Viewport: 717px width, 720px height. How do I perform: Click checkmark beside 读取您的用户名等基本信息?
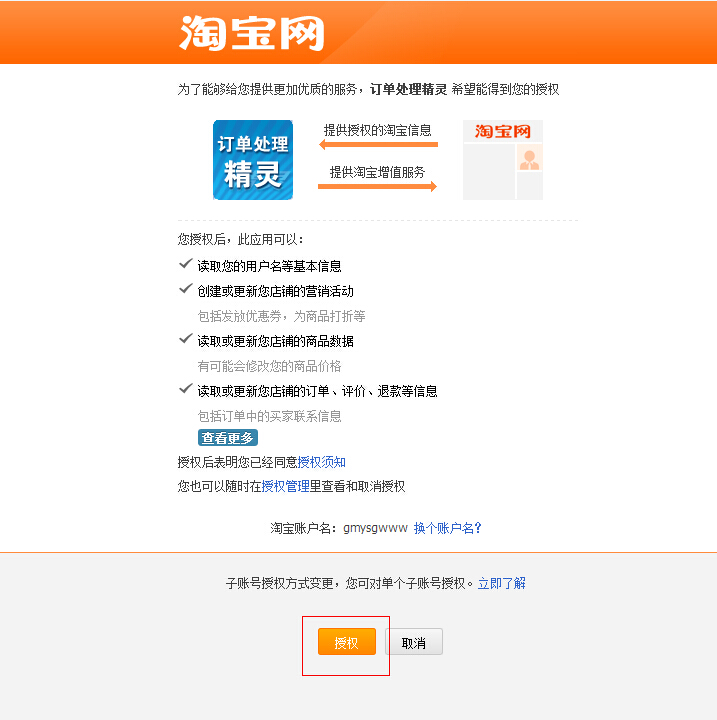click(186, 264)
